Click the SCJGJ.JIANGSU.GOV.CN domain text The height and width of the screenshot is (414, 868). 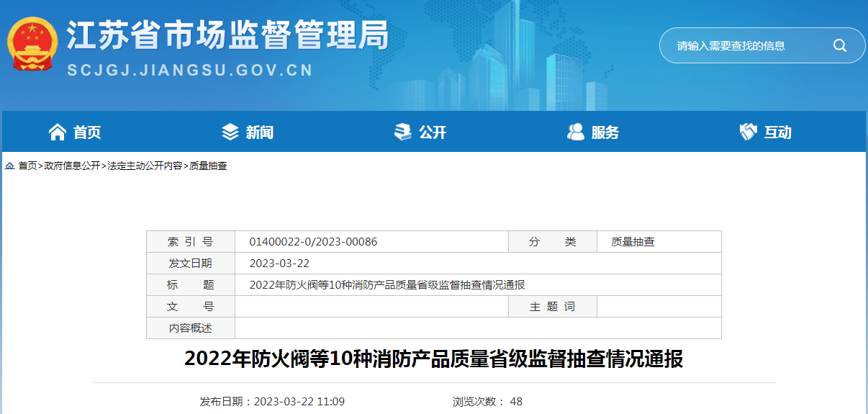pos(191,70)
